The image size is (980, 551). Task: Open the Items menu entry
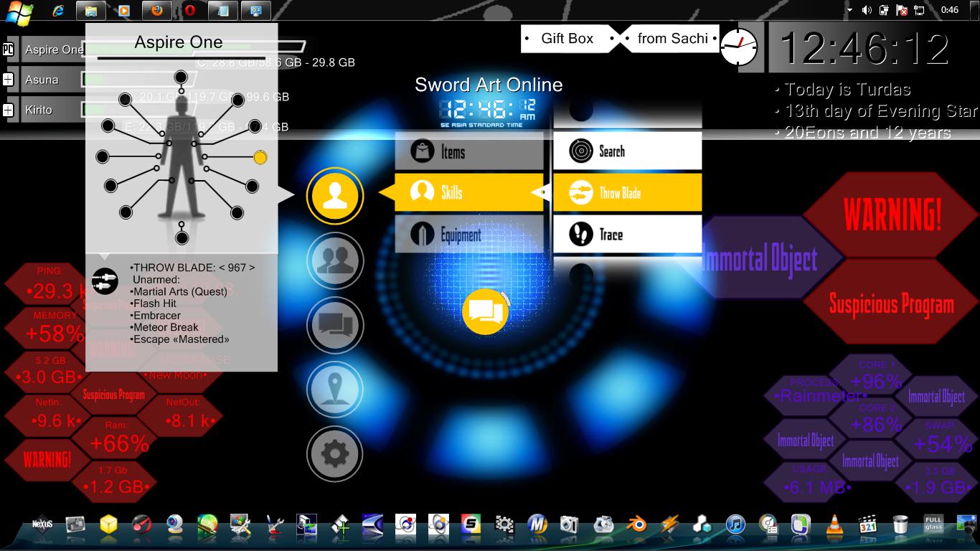coord(469,151)
